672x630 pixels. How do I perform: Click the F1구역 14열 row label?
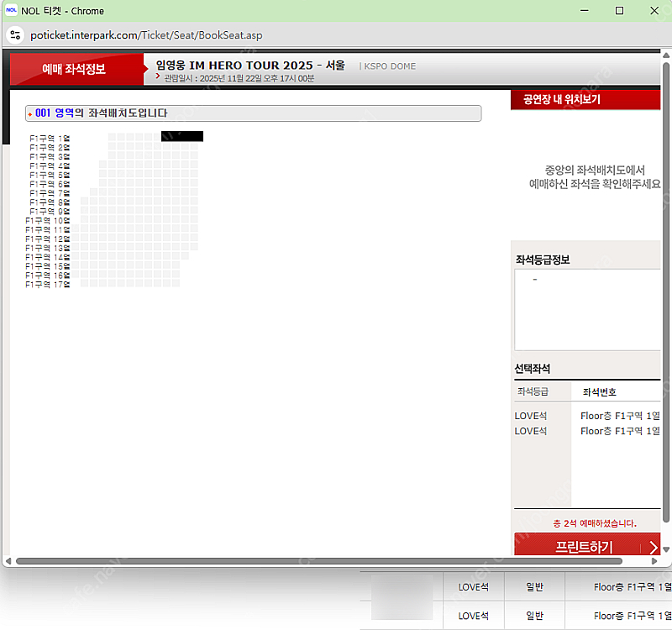tap(48, 257)
